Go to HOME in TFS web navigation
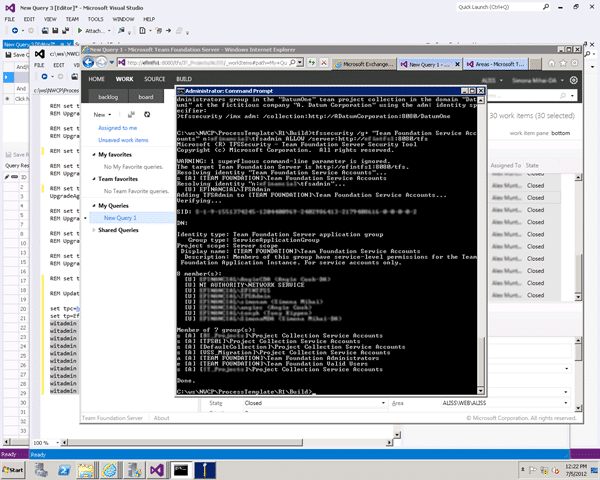Viewport: 600px width, 480px height. 96,79
